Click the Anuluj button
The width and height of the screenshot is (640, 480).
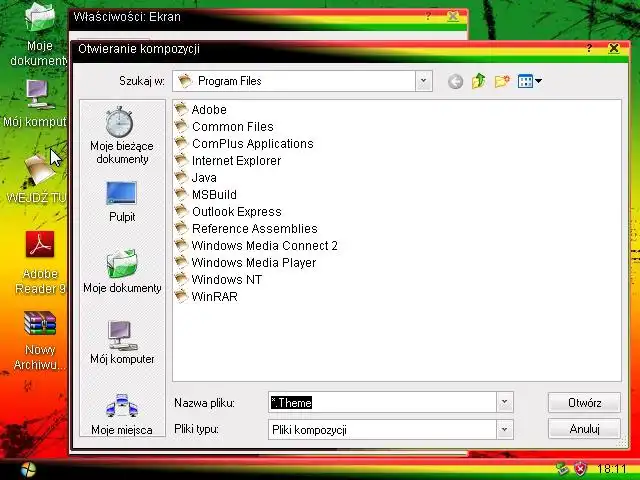[x=584, y=429]
